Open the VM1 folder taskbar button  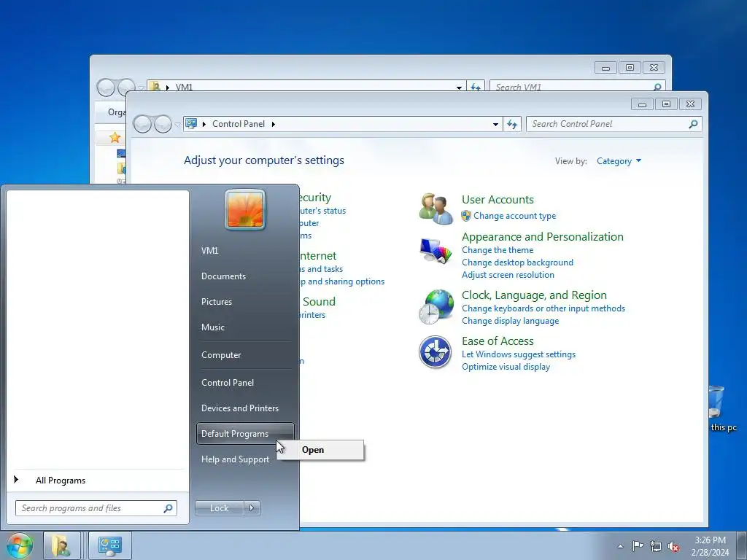click(x=61, y=545)
